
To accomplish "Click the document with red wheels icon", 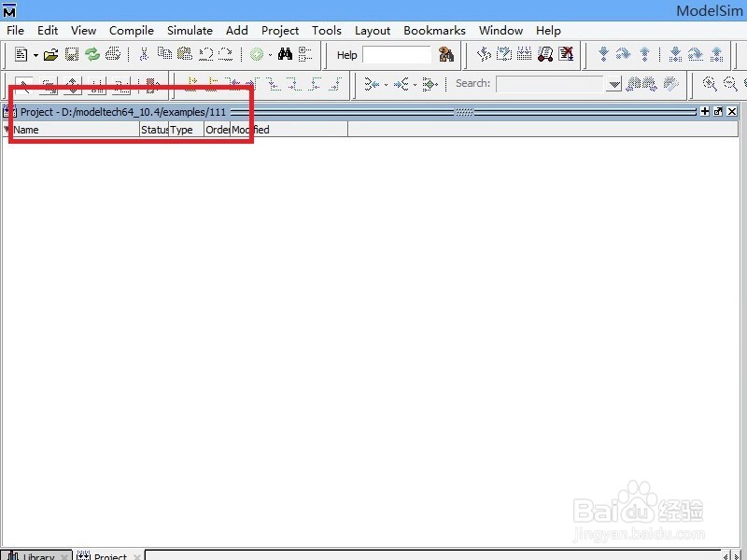I will point(545,54).
